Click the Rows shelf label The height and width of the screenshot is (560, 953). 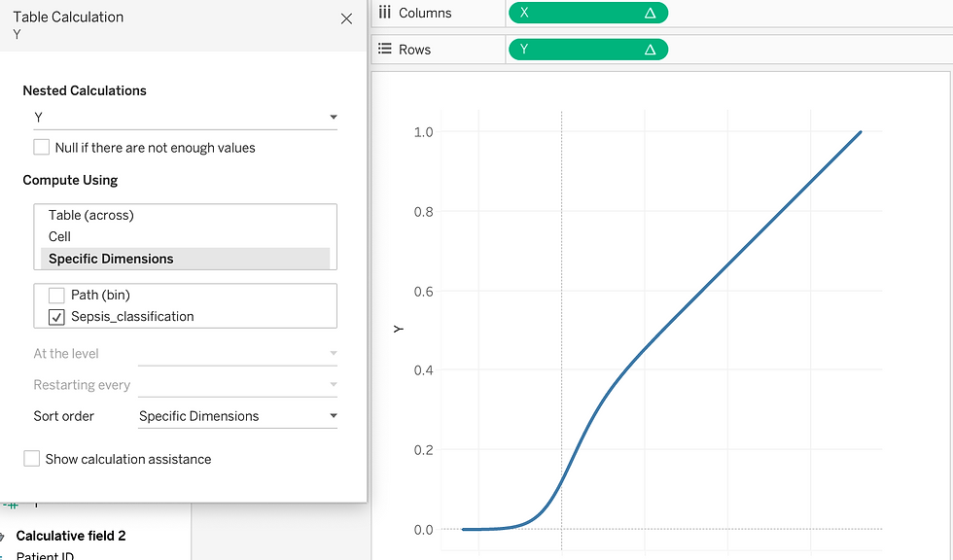tap(414, 50)
